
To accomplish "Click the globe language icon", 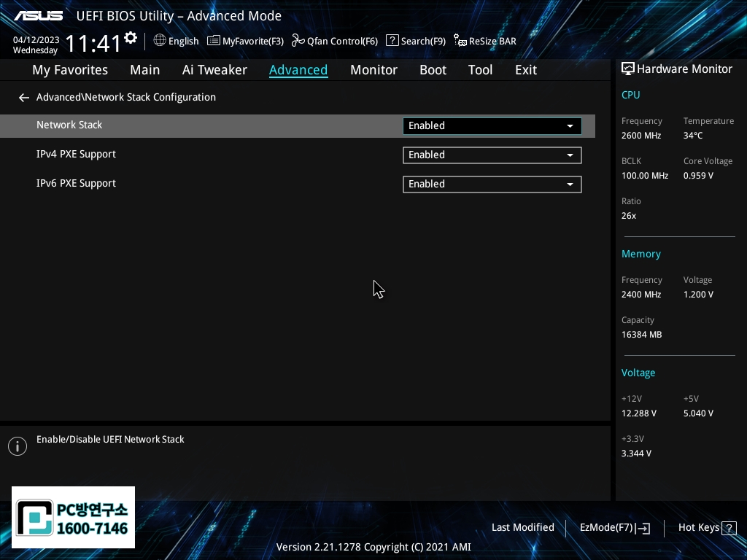I will [160, 41].
